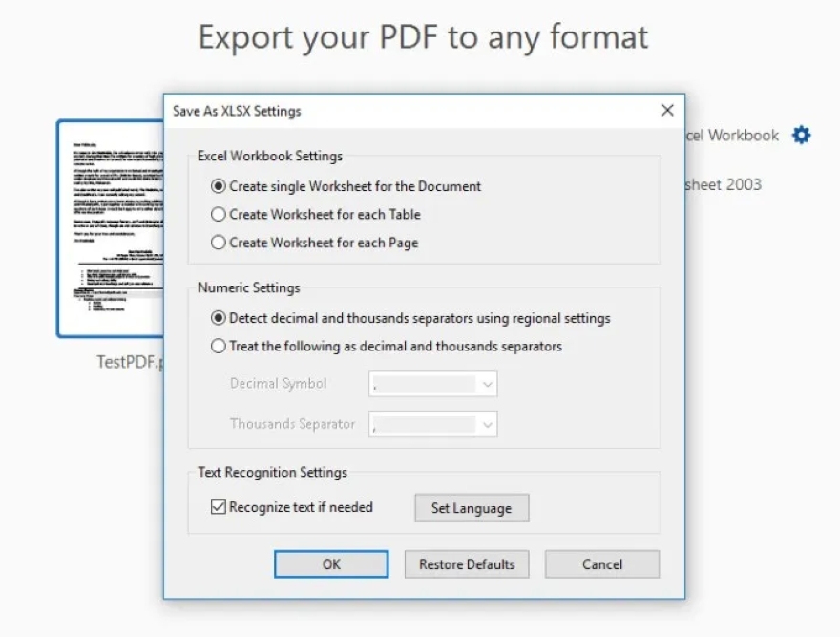Cancel the XLSX settings dialog

coord(601,563)
